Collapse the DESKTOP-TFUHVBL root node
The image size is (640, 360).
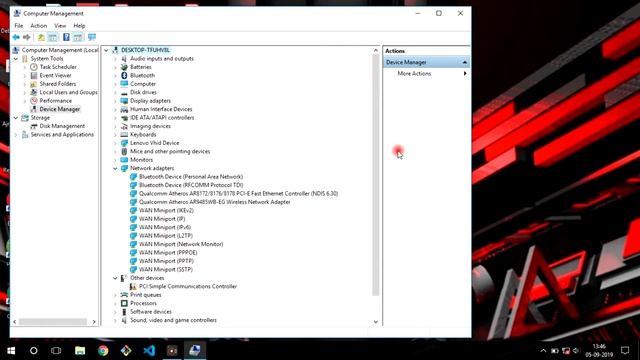[x=106, y=50]
